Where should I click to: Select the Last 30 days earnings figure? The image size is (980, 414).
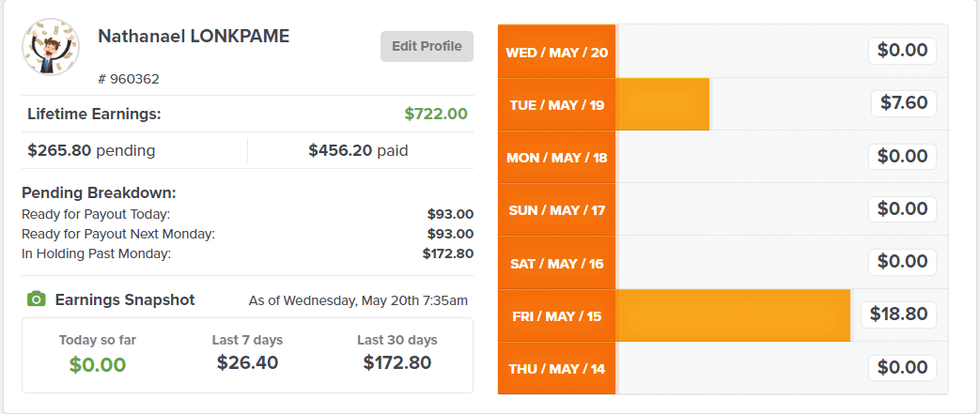pos(397,362)
